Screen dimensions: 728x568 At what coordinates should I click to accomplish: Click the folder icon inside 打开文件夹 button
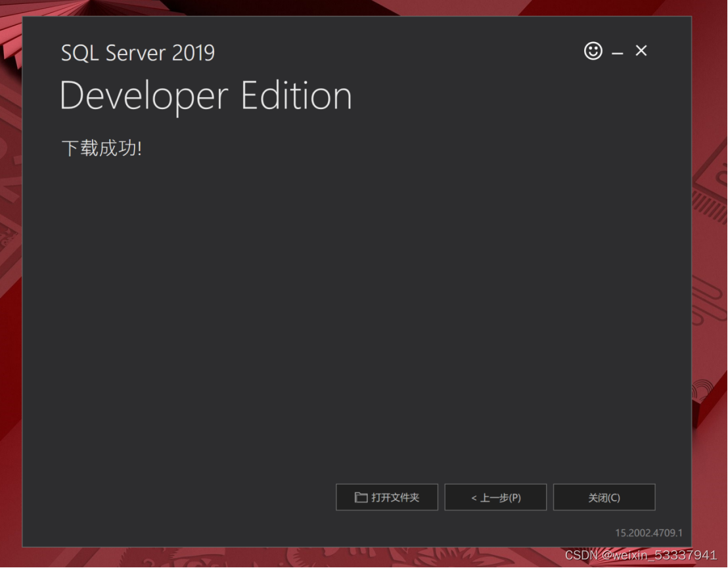pos(361,498)
